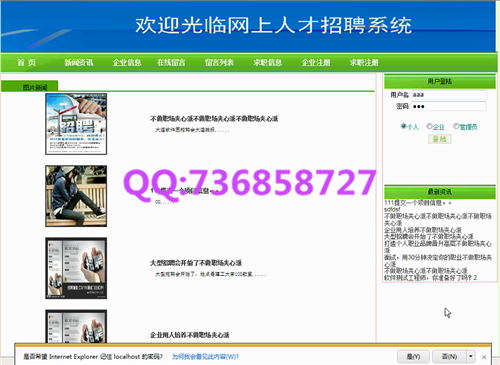This screenshot has width=500, height=365.
Task: Open 企业信息 navigation item
Action: click(127, 63)
